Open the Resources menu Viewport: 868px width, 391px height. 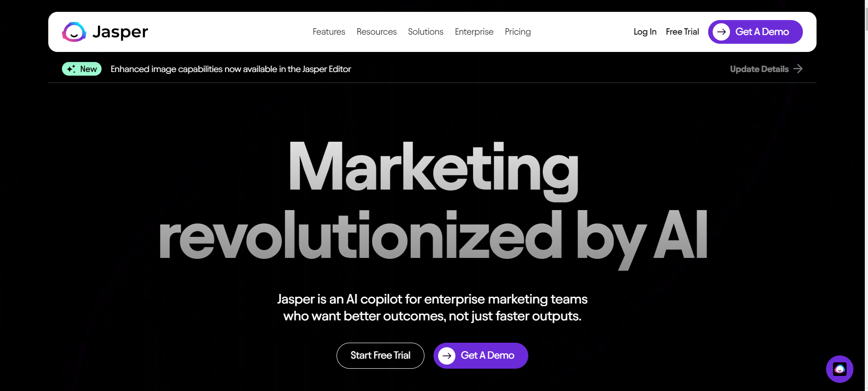coord(377,32)
